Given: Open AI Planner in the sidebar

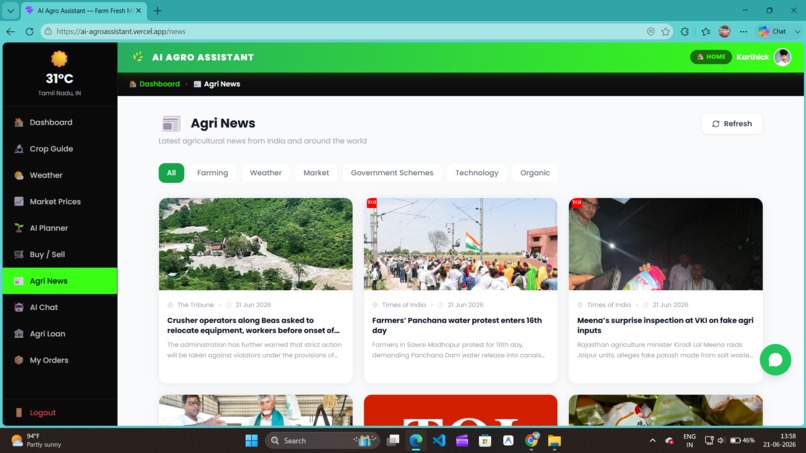Looking at the screenshot, I should (60, 228).
